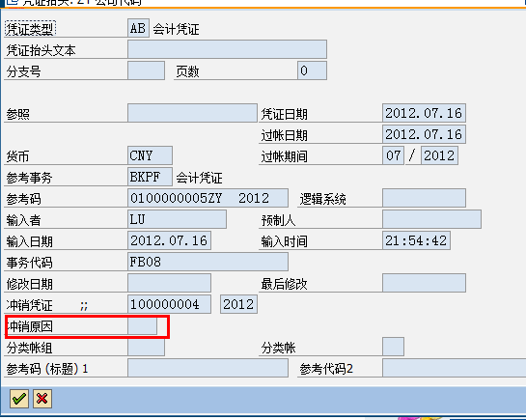Click the 事务代码 field FB08

[208, 262]
